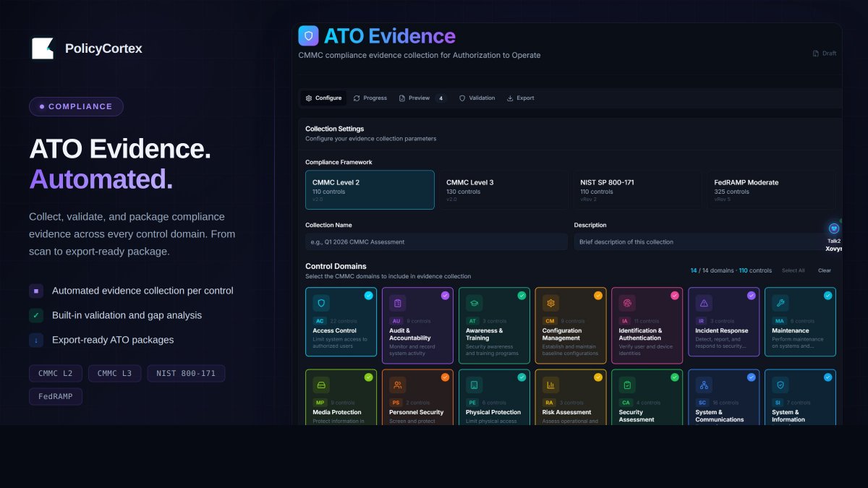Click the COMPLIANCE badge
Viewport: 868px width, 488px height.
(76, 106)
